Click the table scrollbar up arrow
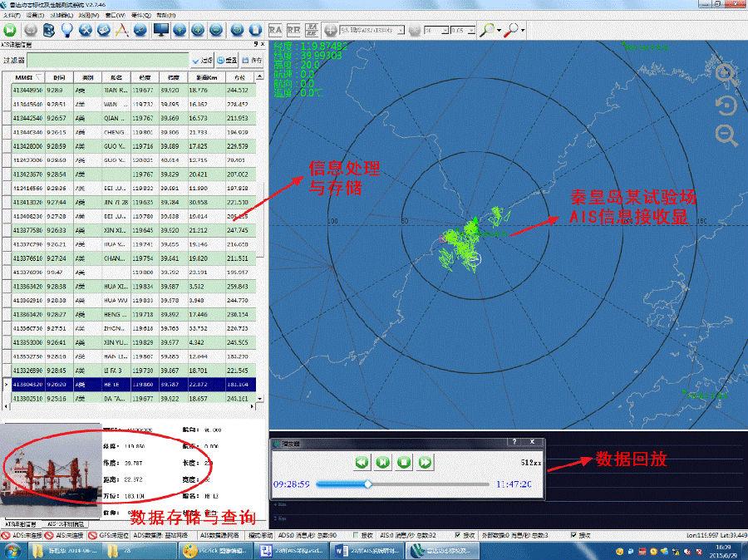The image size is (748, 560). point(259,76)
